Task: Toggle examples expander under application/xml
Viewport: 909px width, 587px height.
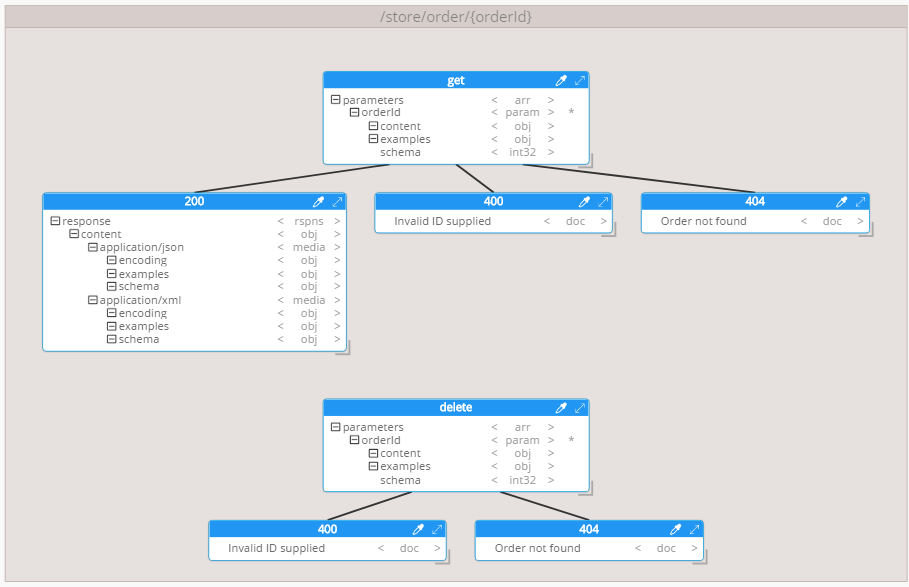Action: [112, 326]
